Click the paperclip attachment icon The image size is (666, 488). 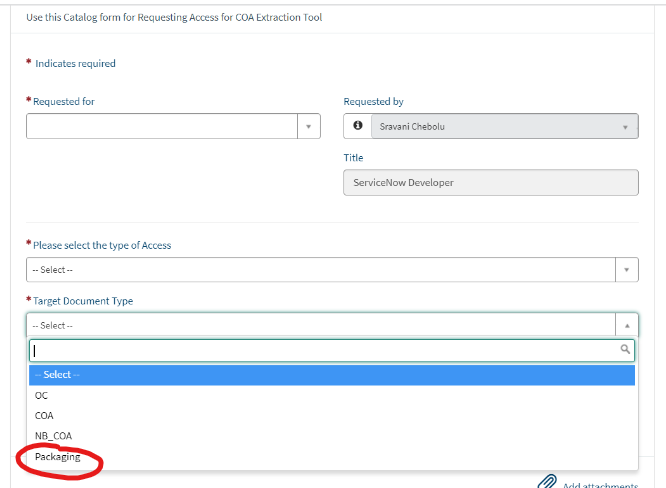click(x=546, y=482)
